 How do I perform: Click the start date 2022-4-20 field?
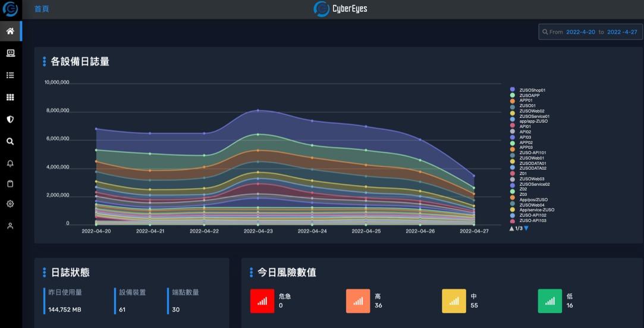pyautogui.click(x=580, y=32)
